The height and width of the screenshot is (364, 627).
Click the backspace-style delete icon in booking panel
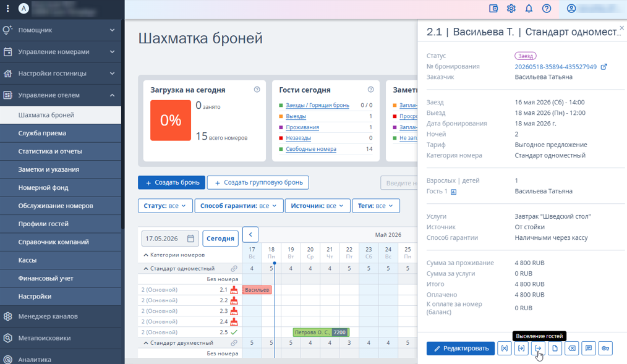click(x=572, y=349)
